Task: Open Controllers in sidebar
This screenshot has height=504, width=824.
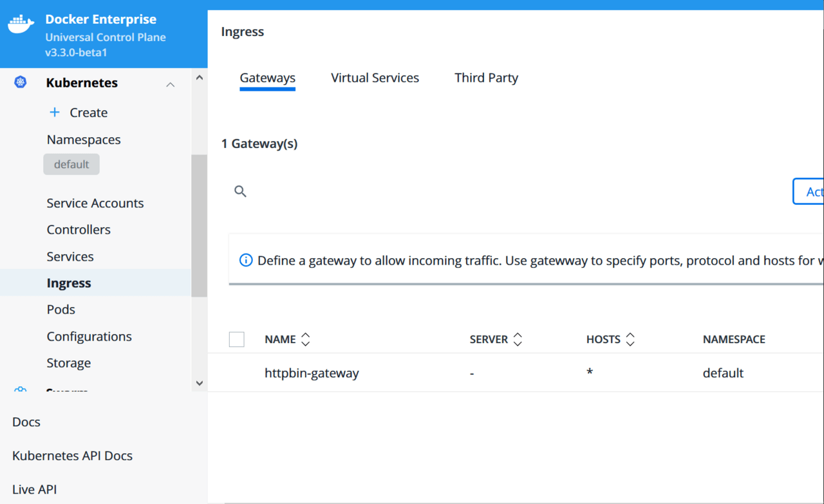Action: (x=79, y=229)
